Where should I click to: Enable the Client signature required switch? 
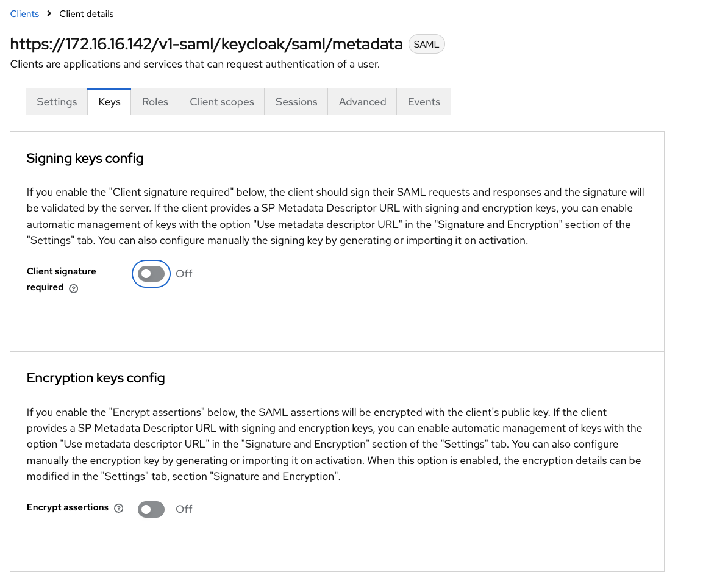(151, 274)
